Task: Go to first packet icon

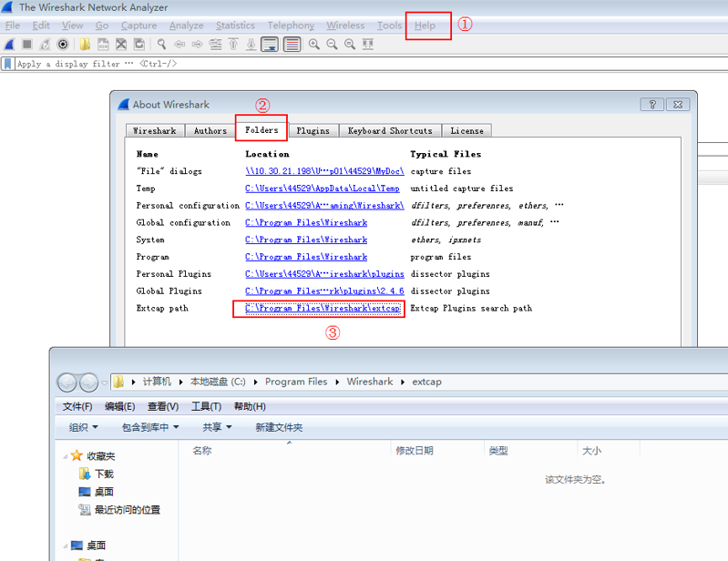Action: (233, 45)
